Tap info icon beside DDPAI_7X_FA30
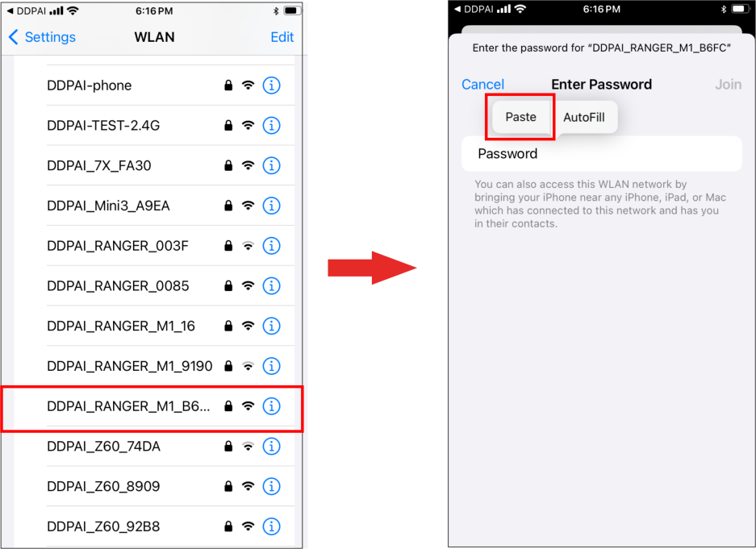756x549 pixels. coord(271,165)
